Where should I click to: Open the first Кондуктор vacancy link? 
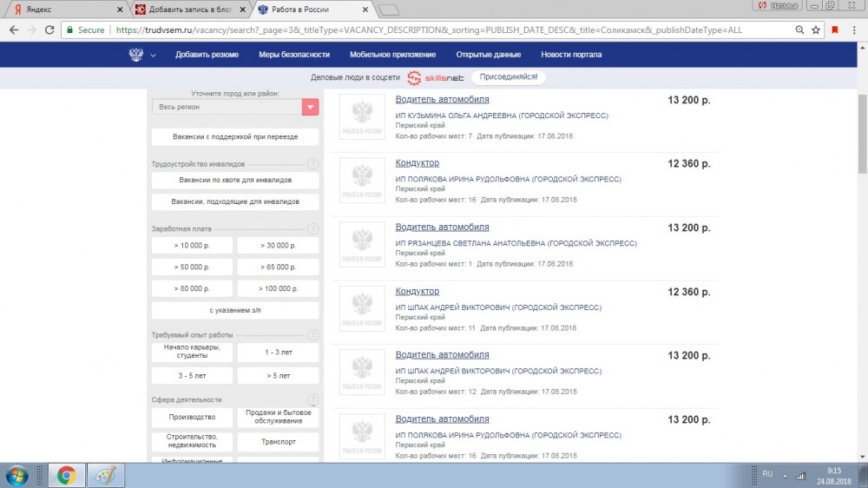click(418, 163)
